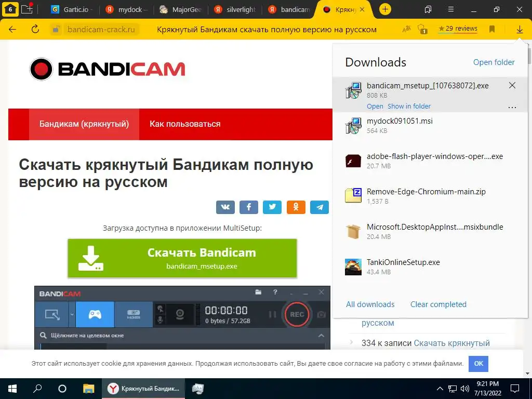This screenshot has width=532, height=399.
Task: Click mydock091051.msi file name
Action: tap(400, 121)
